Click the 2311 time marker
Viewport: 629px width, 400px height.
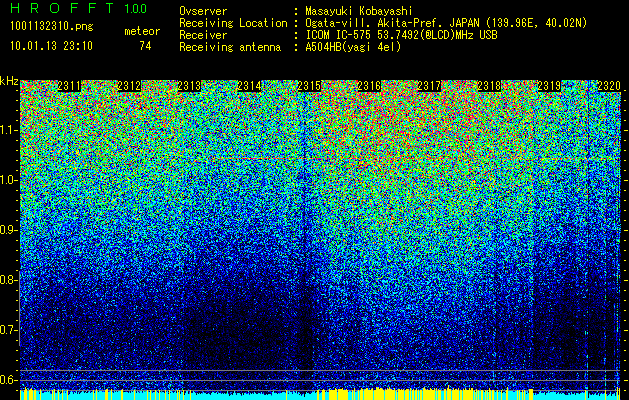[x=69, y=86]
